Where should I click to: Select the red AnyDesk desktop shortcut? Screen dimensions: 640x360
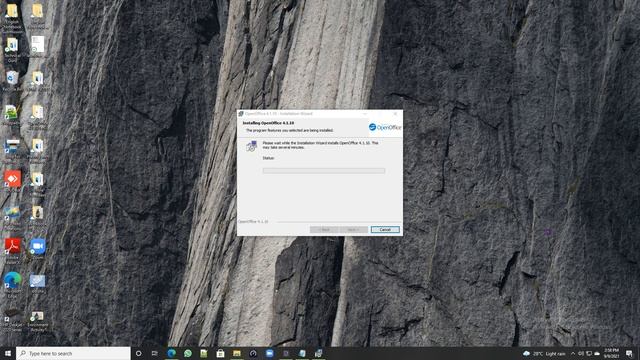pyautogui.click(x=12, y=180)
